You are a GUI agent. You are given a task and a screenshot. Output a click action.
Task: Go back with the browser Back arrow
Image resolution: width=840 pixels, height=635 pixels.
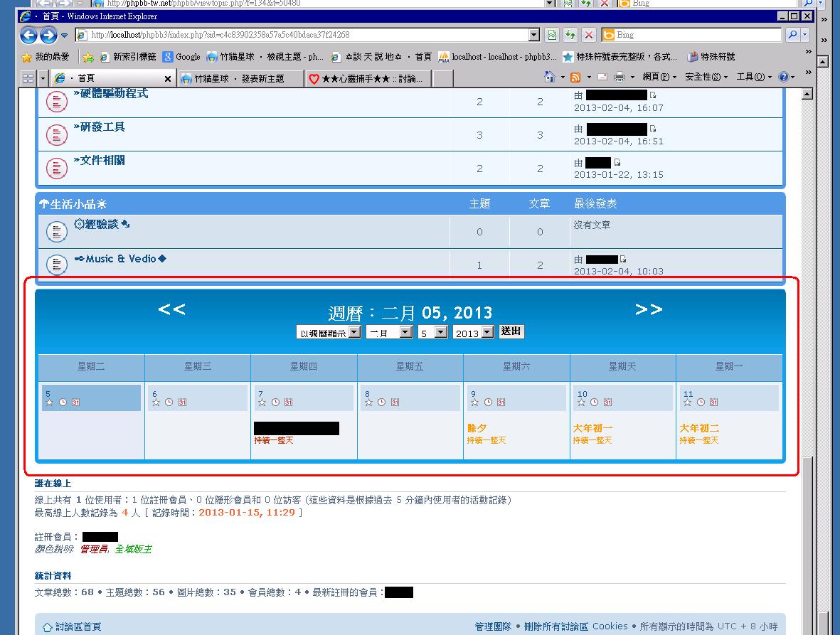point(29,36)
